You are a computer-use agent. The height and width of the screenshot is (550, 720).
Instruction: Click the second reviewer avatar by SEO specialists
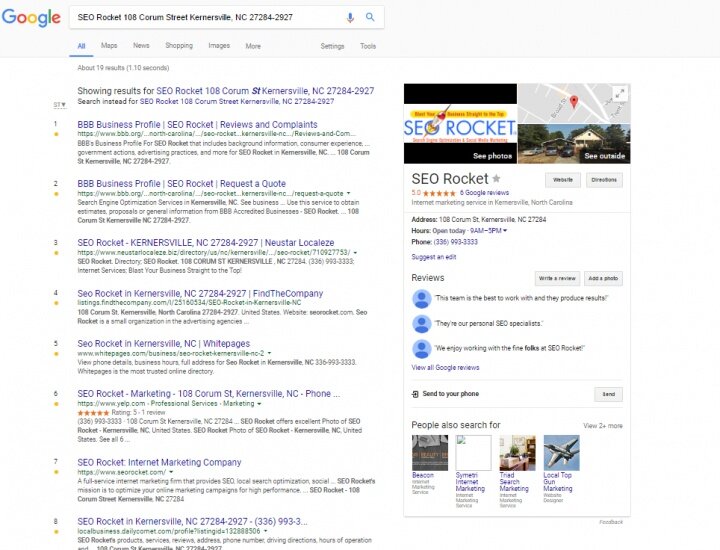click(x=422, y=324)
